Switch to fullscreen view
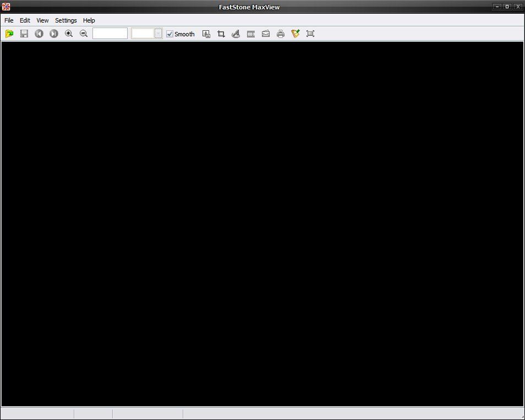Screen dimensions: 525x420 pyautogui.click(x=310, y=34)
